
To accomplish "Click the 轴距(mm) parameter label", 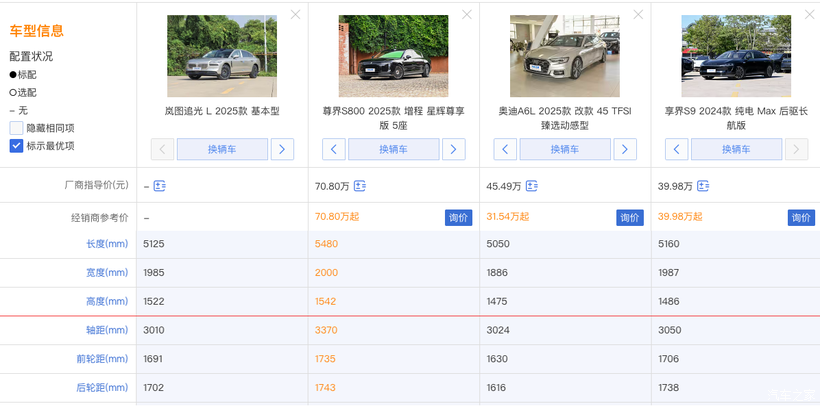I will (x=107, y=330).
